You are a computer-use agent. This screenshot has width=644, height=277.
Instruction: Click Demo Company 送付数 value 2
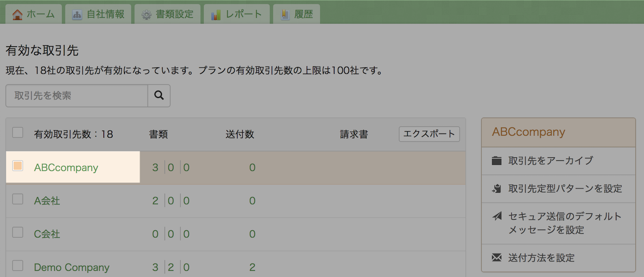pyautogui.click(x=252, y=267)
